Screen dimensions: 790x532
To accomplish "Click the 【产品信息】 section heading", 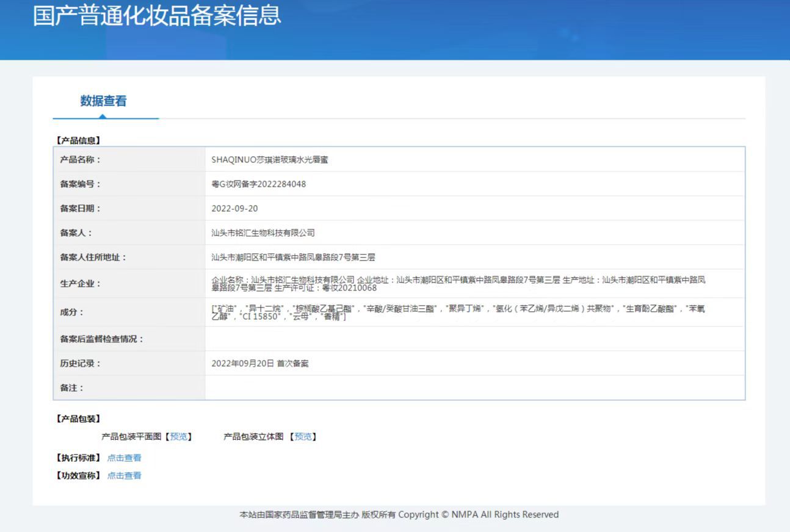I will [x=78, y=140].
